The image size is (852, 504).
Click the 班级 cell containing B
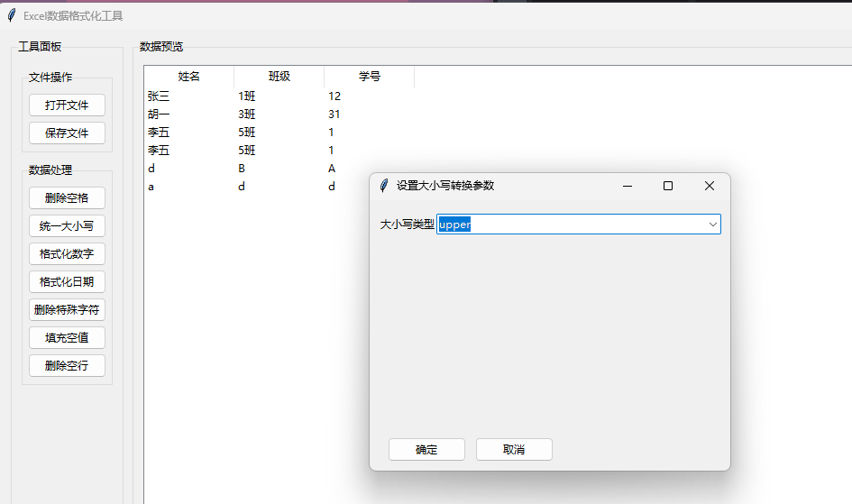coord(242,169)
